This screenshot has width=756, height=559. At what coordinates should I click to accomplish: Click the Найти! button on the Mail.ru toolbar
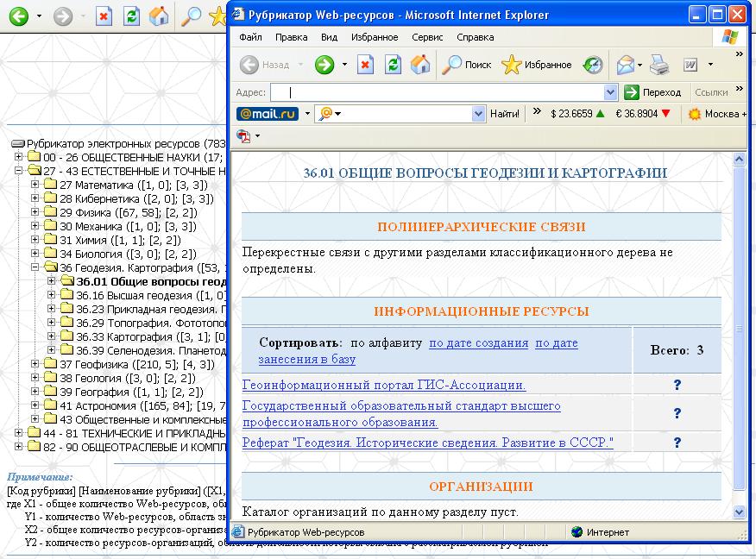point(505,114)
